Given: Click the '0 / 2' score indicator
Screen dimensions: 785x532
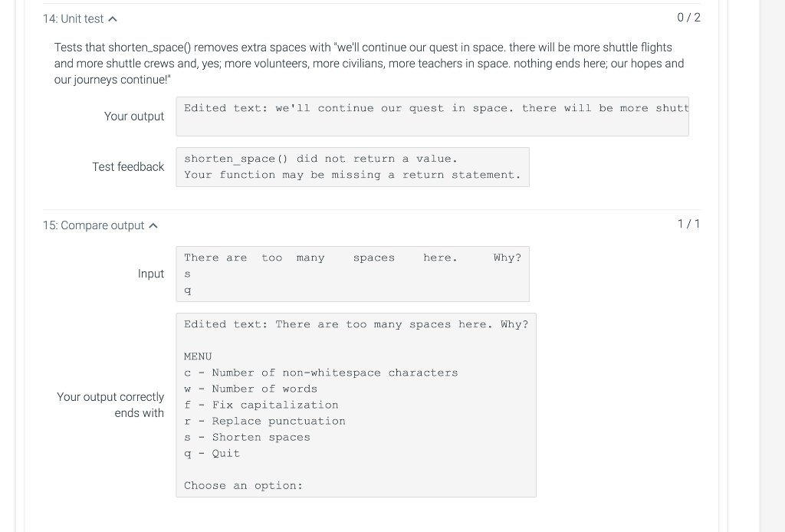Looking at the screenshot, I should tap(688, 18).
